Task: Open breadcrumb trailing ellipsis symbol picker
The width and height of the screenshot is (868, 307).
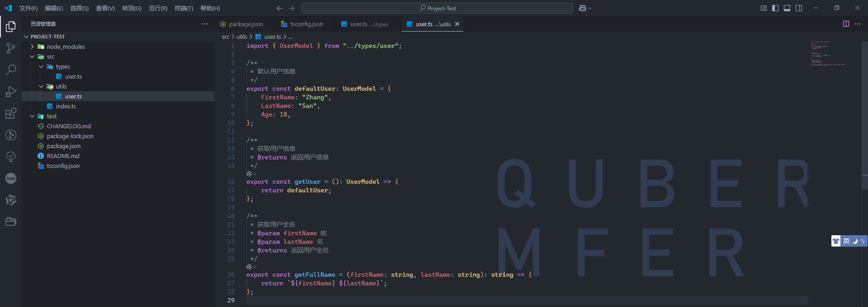Action: tap(290, 37)
